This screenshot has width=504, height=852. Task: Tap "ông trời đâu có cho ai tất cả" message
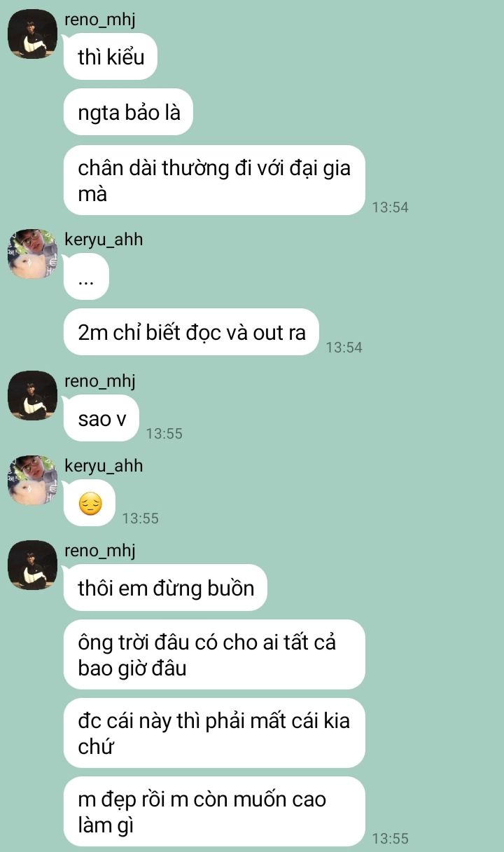point(214,654)
